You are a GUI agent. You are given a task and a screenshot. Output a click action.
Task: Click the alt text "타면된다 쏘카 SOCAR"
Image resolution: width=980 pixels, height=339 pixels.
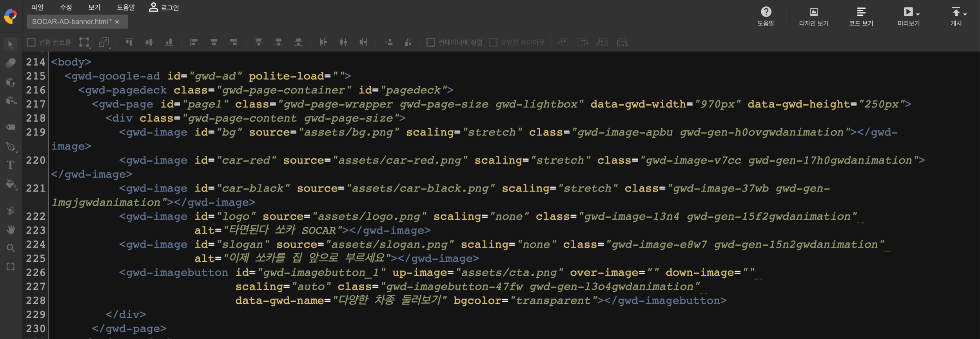(282, 230)
